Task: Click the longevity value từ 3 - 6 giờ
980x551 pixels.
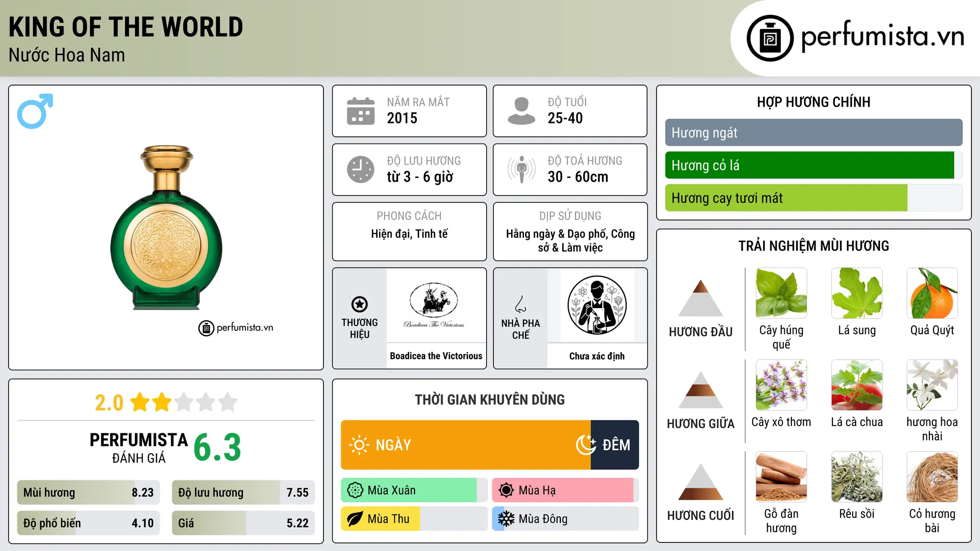Action: 420,177
